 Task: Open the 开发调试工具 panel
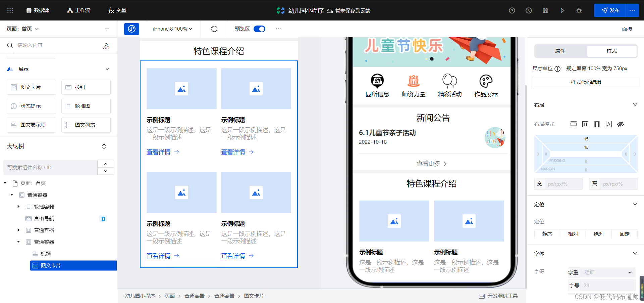coord(498,296)
